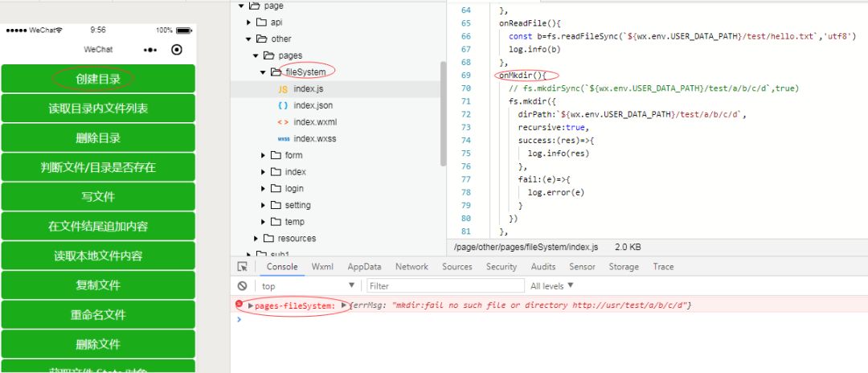This screenshot has width=868, height=373.
Task: Tap the 判断文件/目录是否存在 button
Action: tap(98, 167)
